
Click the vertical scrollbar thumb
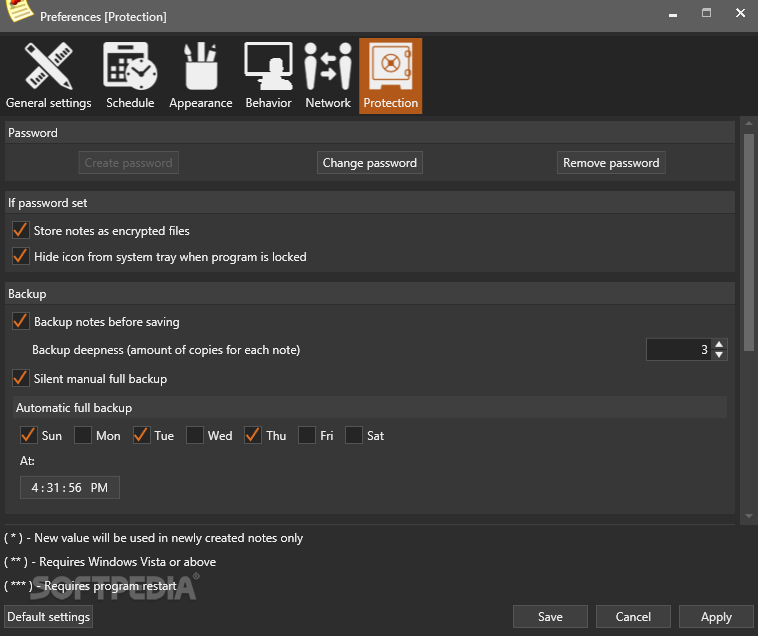click(x=748, y=242)
